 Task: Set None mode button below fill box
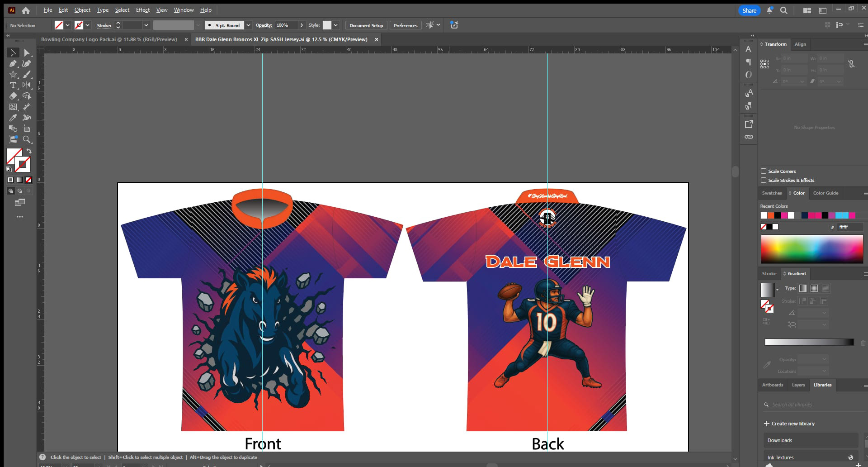pos(28,180)
